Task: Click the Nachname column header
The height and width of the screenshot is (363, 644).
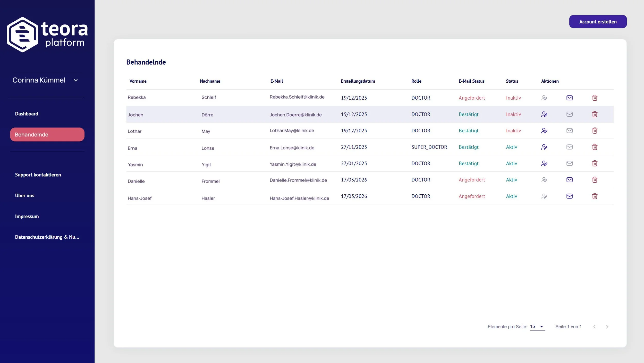Action: 210,81
